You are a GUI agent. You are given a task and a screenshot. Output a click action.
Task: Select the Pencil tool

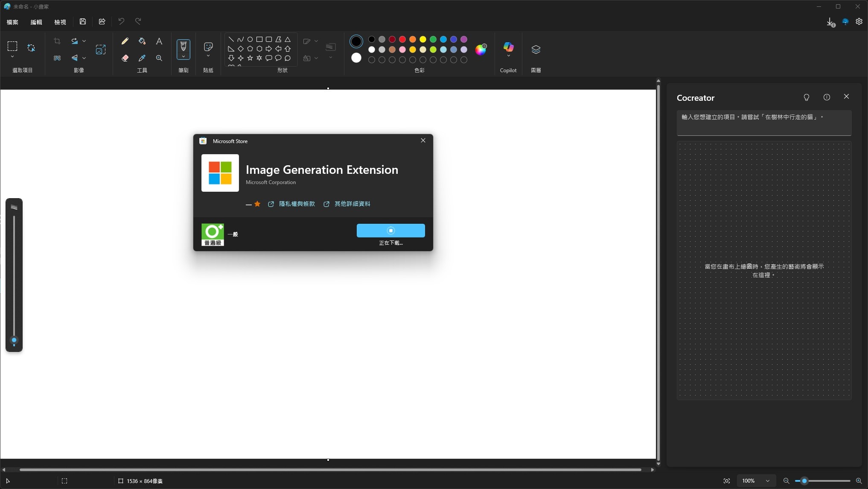tap(125, 41)
